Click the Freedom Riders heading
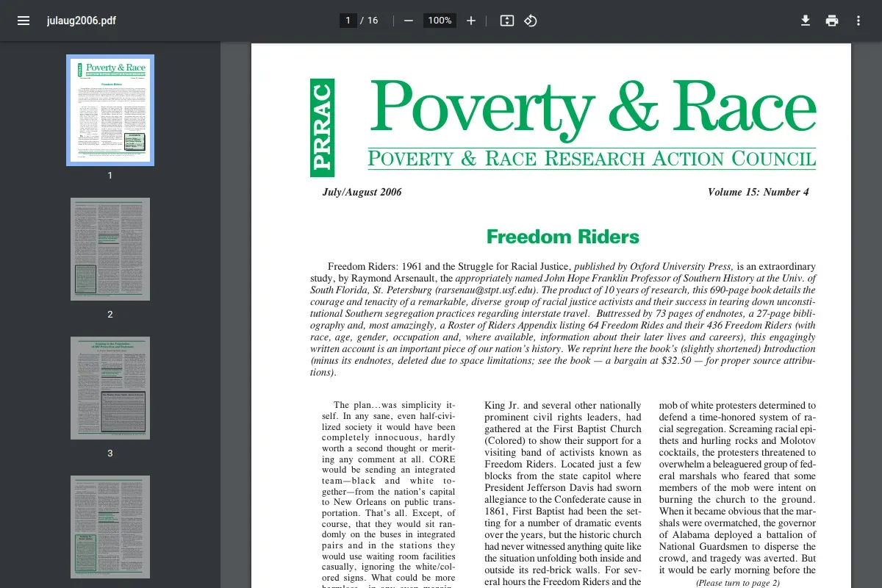Viewport: 882px width, 588px height. coord(563,237)
